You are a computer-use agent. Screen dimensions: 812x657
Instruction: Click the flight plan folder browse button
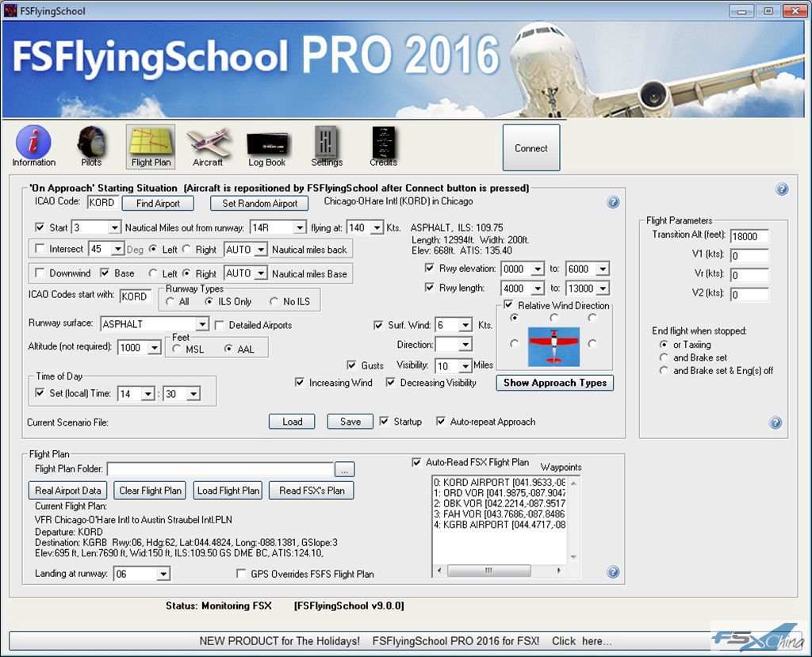tap(344, 469)
